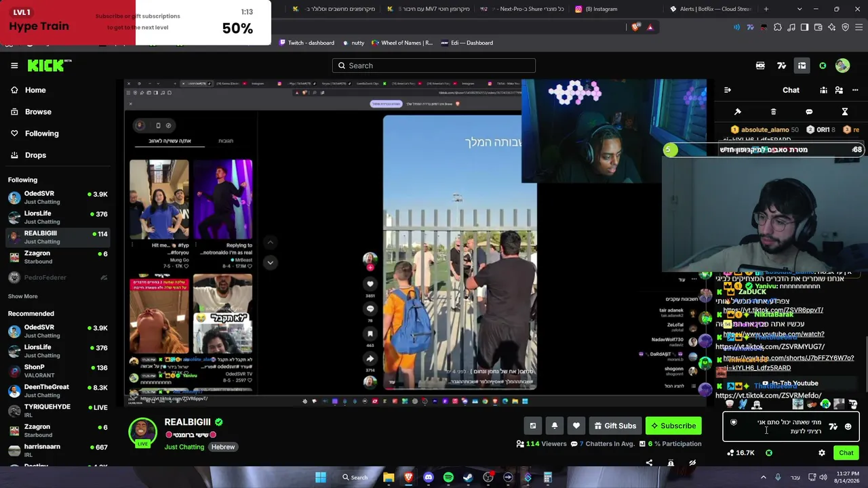This screenshot has height=488, width=868.
Task: Click the trash icon to clear chat
Action: coord(773,112)
